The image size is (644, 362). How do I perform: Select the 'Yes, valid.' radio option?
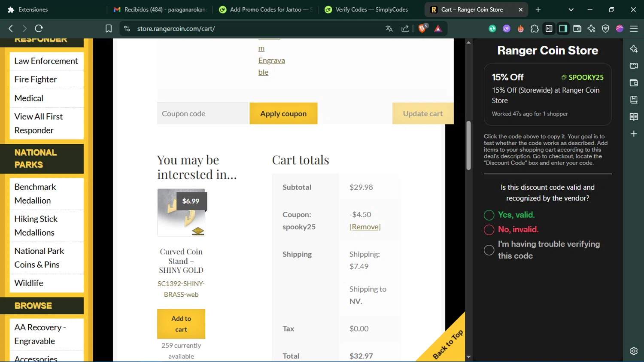[x=489, y=215]
